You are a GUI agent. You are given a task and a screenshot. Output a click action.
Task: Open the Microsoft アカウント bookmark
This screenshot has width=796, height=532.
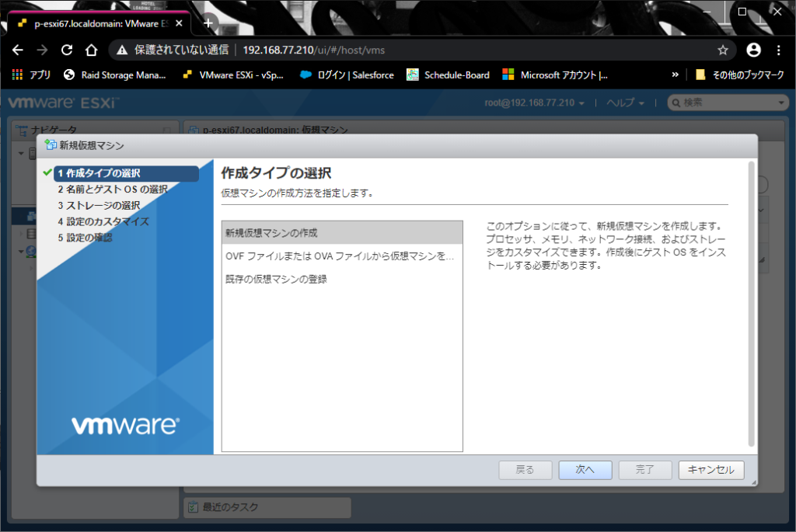tap(555, 75)
